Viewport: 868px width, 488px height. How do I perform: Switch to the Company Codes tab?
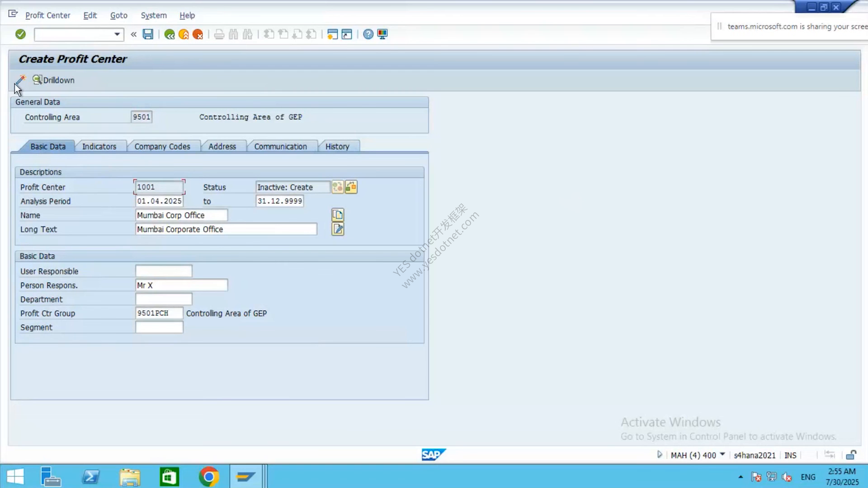tap(162, 146)
